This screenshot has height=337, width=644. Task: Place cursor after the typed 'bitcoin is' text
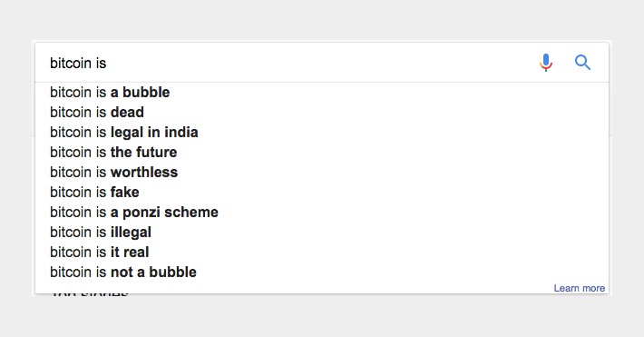[x=107, y=63]
